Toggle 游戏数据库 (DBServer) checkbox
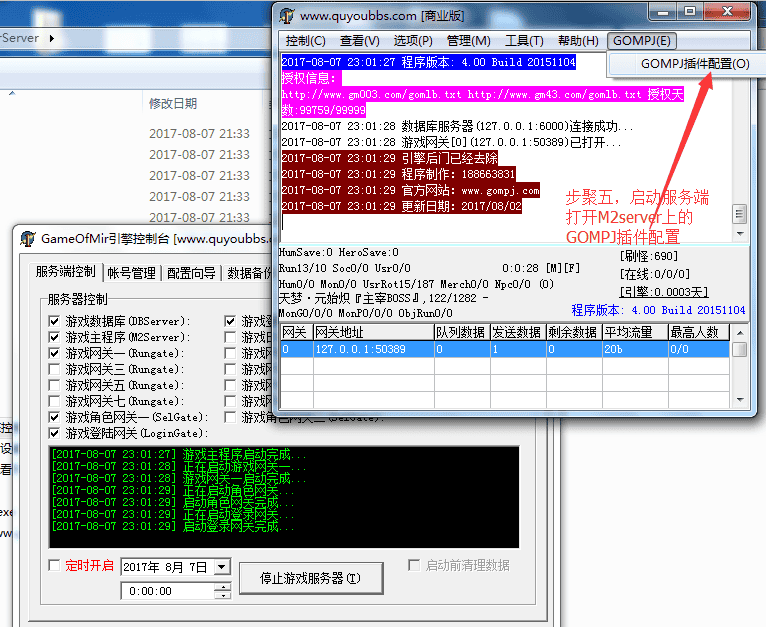The width and height of the screenshot is (766, 627). (x=54, y=322)
